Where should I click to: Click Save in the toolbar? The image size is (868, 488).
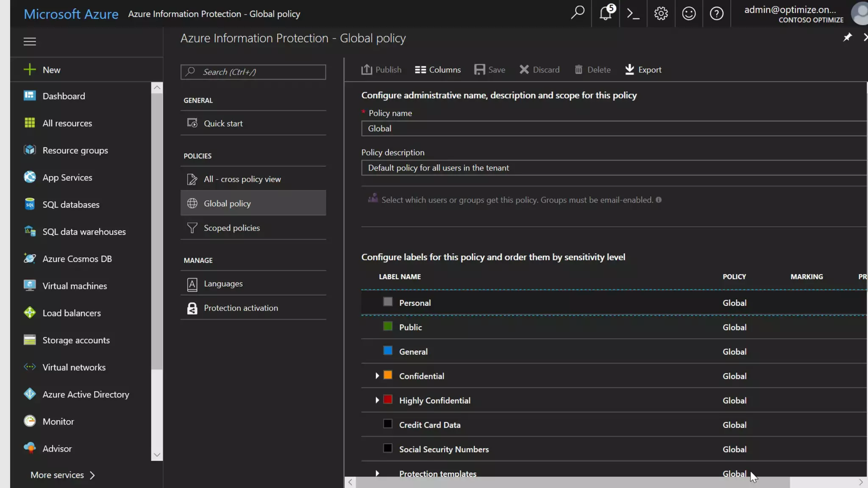[490, 69]
